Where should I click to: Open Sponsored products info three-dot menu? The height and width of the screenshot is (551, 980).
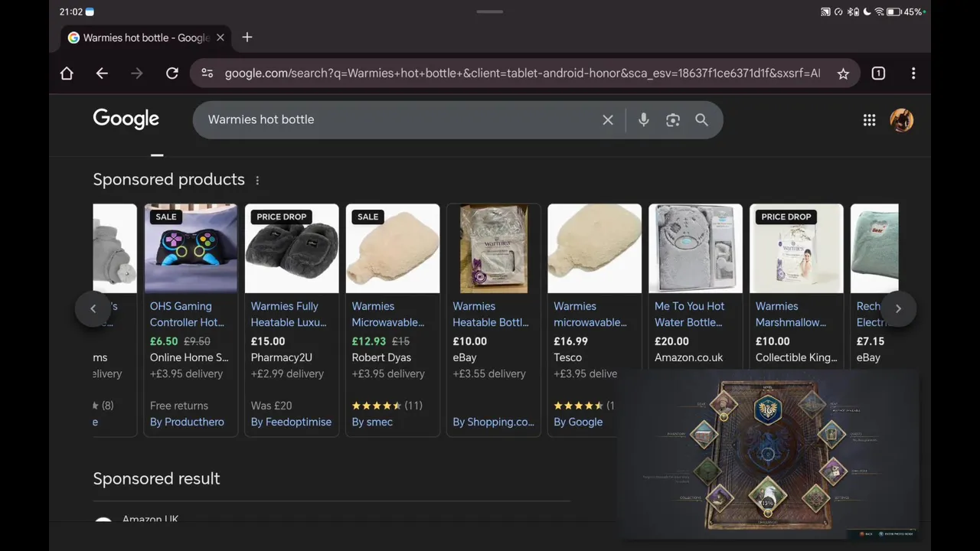257,181
